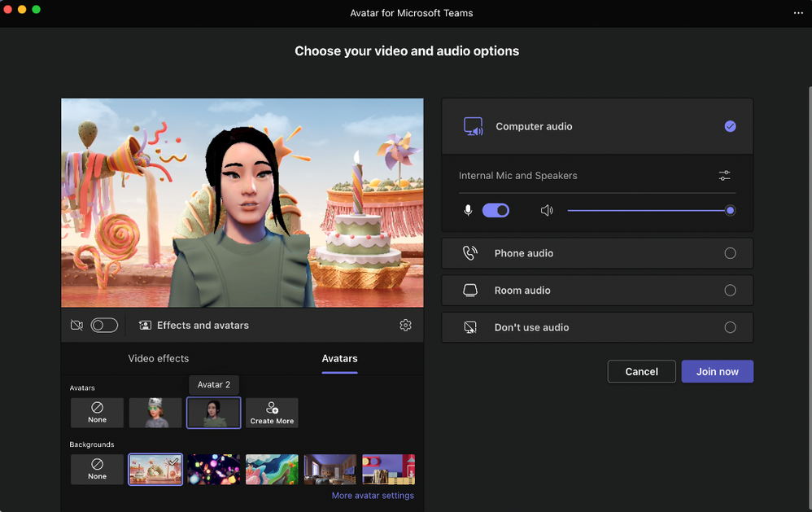
Task: Choose the avatar wearing green glasses
Action: click(155, 413)
